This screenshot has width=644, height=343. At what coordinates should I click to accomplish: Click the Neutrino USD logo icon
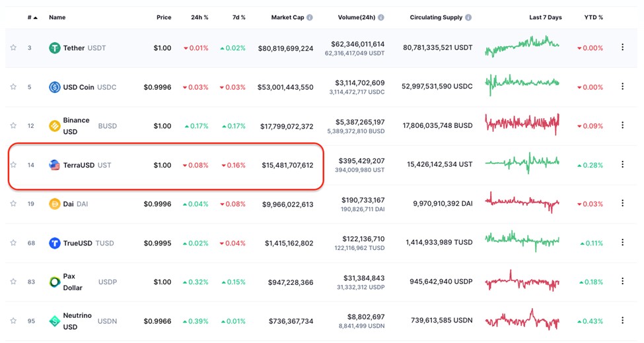tap(55, 321)
